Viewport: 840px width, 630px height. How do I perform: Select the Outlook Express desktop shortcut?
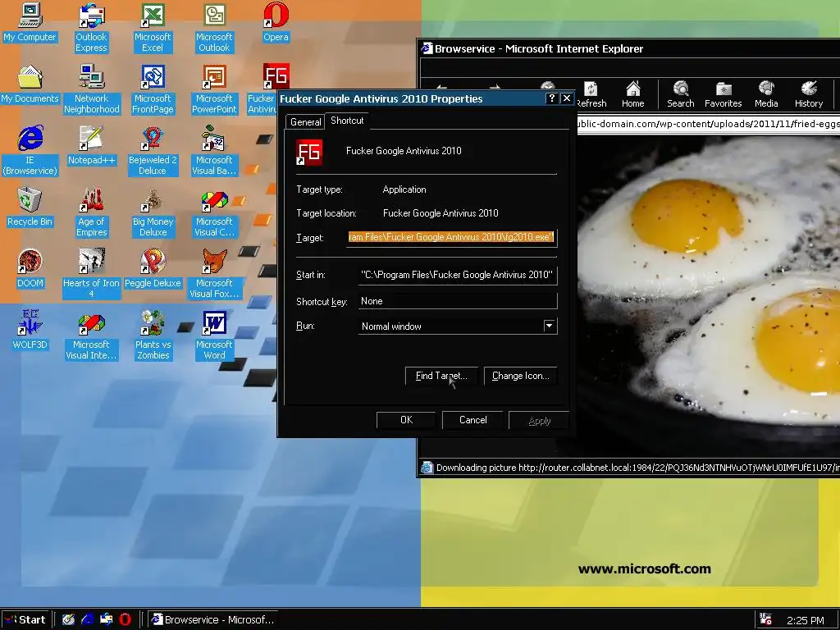[91, 27]
